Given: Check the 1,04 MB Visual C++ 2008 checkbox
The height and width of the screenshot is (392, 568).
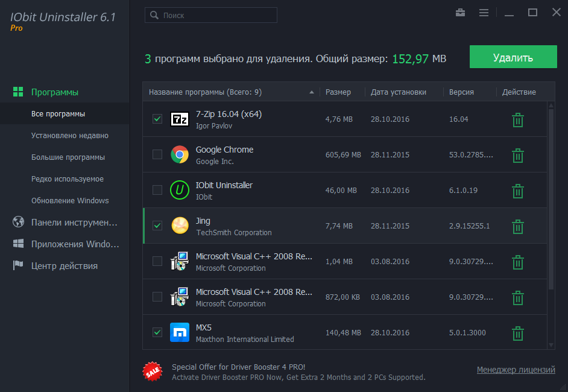Looking at the screenshot, I should click(157, 261).
